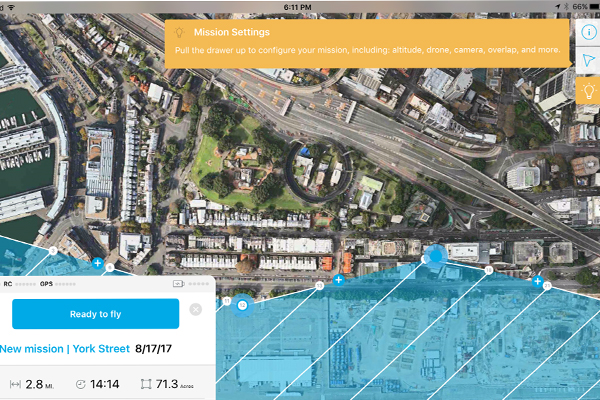Click the Ready to fly button
Image resolution: width=600 pixels, height=400 pixels.
[x=96, y=314]
